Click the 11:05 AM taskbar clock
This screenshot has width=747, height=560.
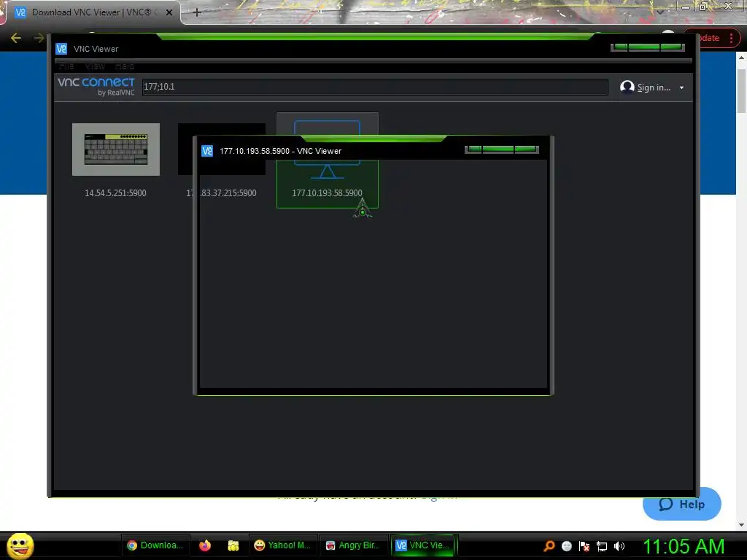point(684,546)
